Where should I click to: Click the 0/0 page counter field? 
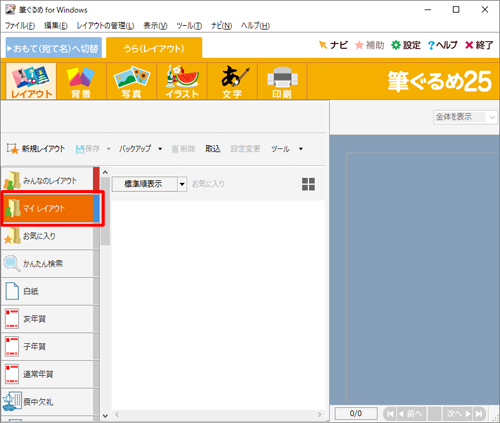coord(356,413)
